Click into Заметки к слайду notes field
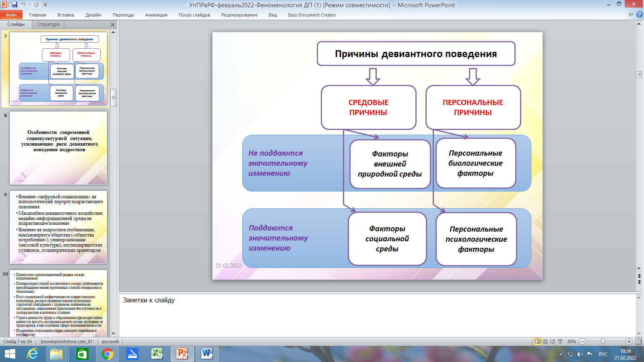Image resolution: width=644 pixels, height=362 pixels. point(377,315)
